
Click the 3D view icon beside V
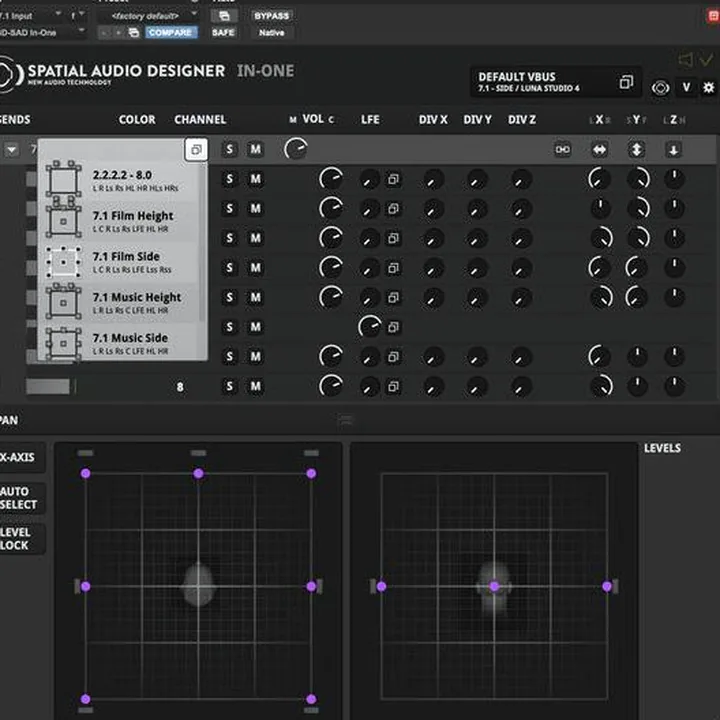pos(660,87)
